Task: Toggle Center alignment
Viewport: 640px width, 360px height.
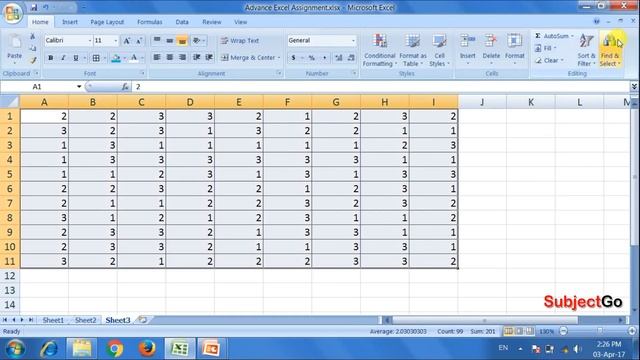Action: click(169, 58)
